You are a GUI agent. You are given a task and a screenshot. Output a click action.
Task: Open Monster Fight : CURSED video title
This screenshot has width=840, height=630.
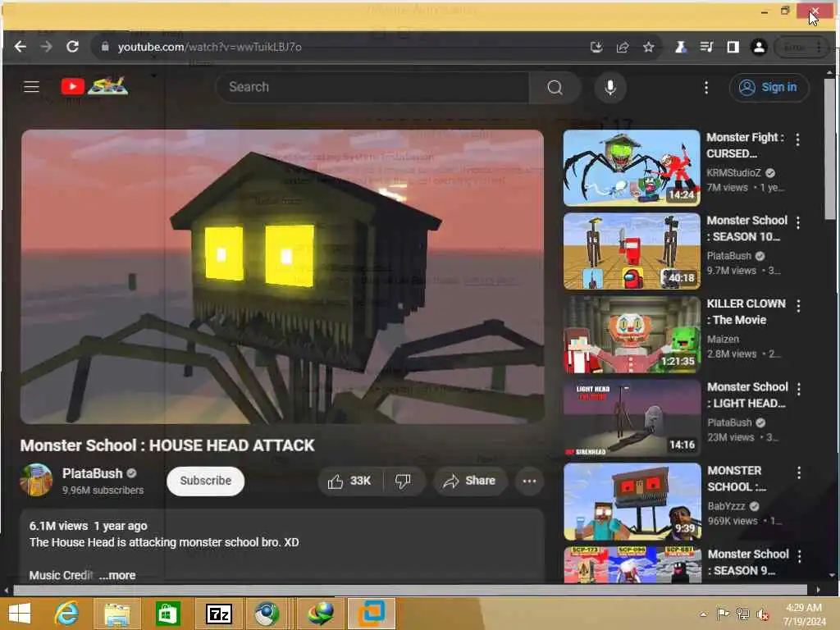tap(745, 145)
